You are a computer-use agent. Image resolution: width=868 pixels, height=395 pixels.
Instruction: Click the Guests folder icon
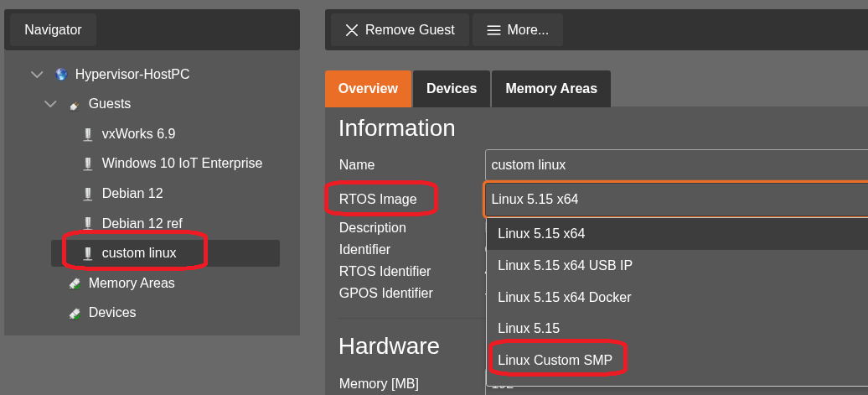(x=75, y=104)
